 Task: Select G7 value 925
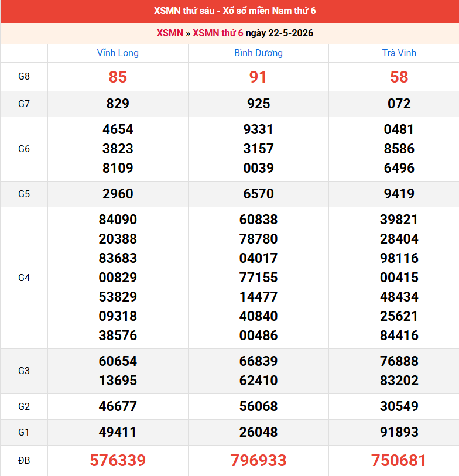coord(258,104)
